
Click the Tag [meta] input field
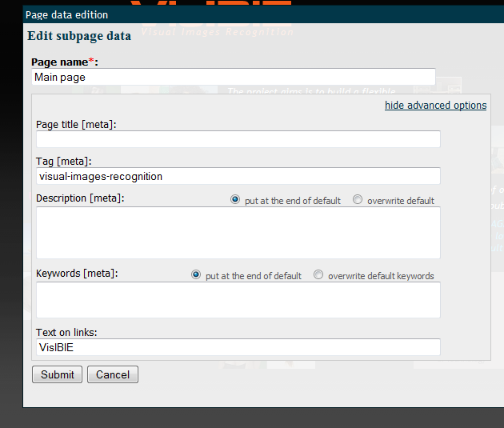238,176
